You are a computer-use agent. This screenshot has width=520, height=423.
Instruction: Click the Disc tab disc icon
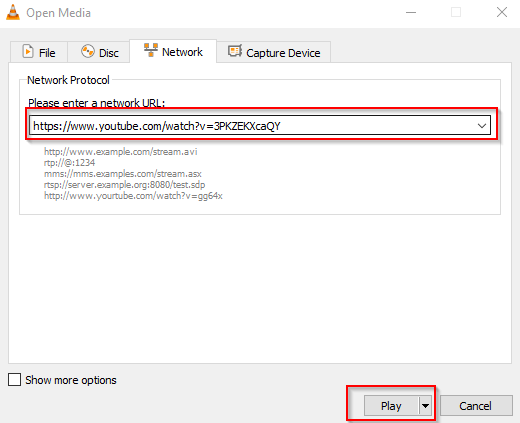click(x=88, y=51)
